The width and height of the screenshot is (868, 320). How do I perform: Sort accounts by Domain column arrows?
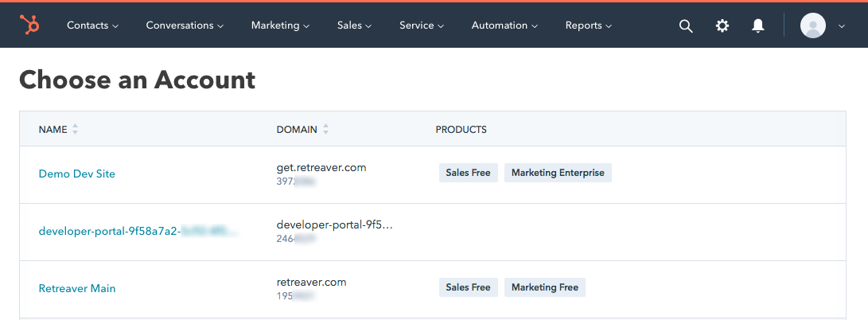click(x=325, y=129)
